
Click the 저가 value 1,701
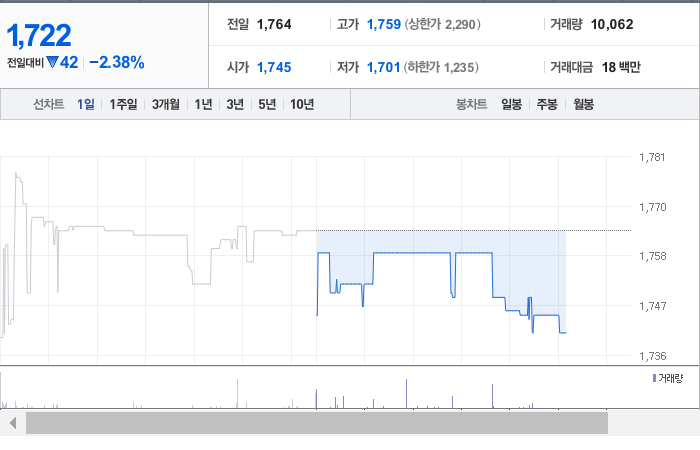383,67
